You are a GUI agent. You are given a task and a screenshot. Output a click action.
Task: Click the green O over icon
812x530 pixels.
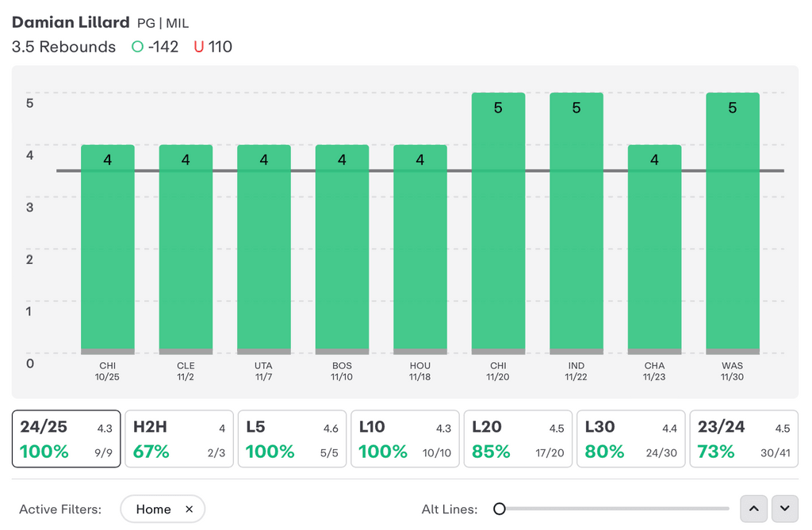click(137, 47)
